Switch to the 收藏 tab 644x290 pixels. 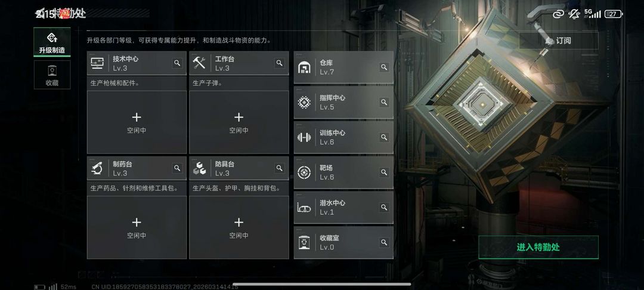pos(52,75)
